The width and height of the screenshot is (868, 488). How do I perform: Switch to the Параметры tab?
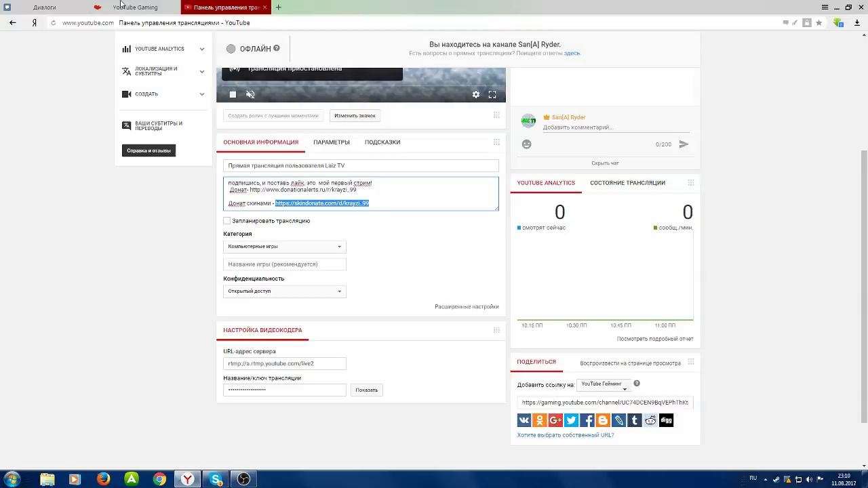click(332, 142)
